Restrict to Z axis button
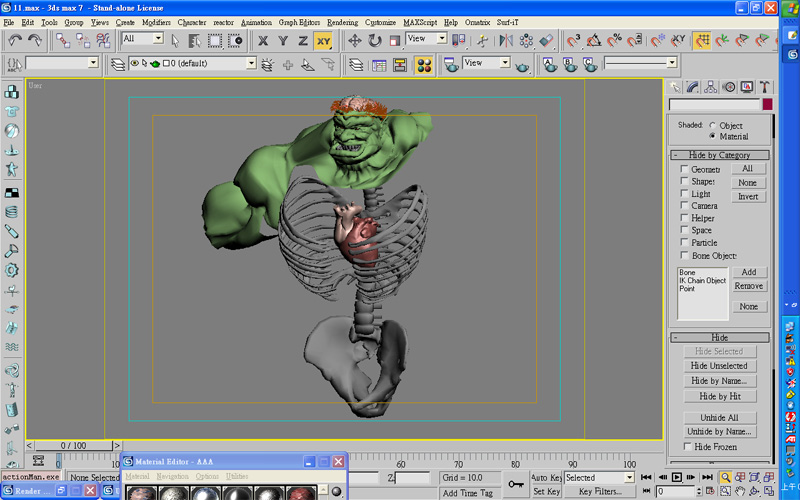 [x=303, y=41]
